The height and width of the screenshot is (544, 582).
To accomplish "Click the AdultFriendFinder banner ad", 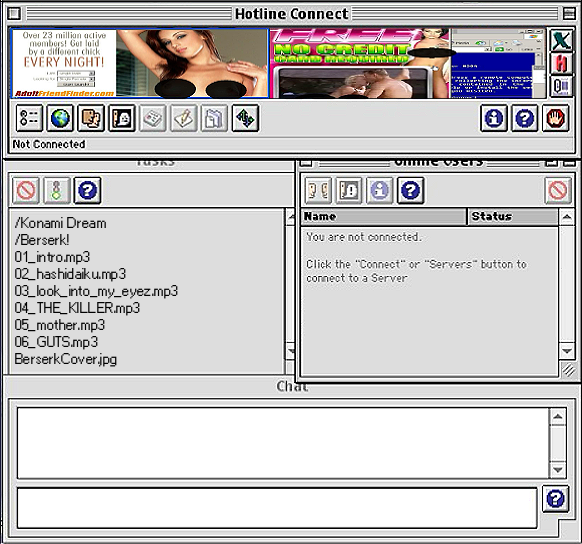I will pos(140,63).
